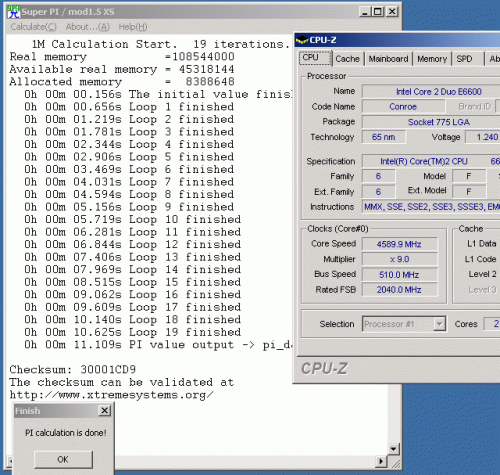Click the Checksum: 30001CD9 line
The image size is (500, 475).
click(x=73, y=369)
